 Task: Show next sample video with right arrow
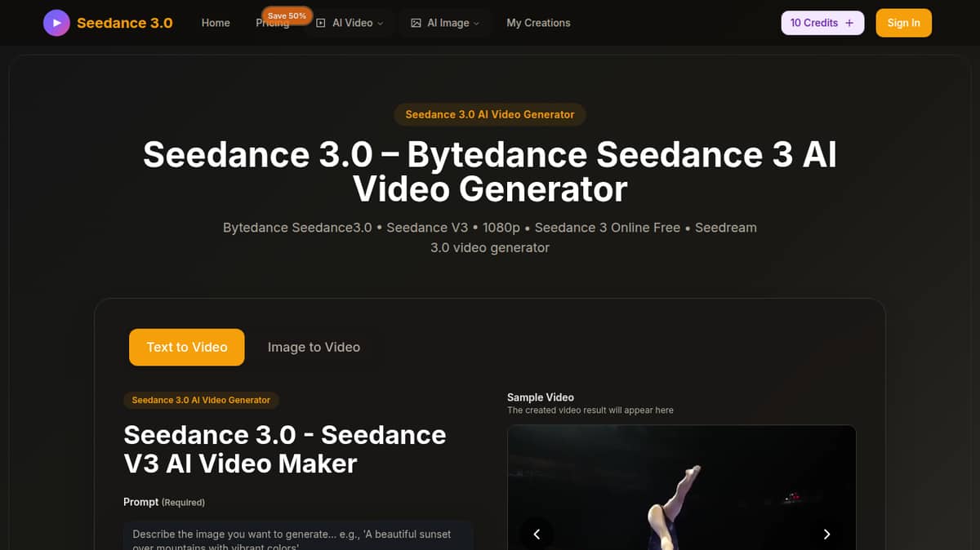point(826,534)
